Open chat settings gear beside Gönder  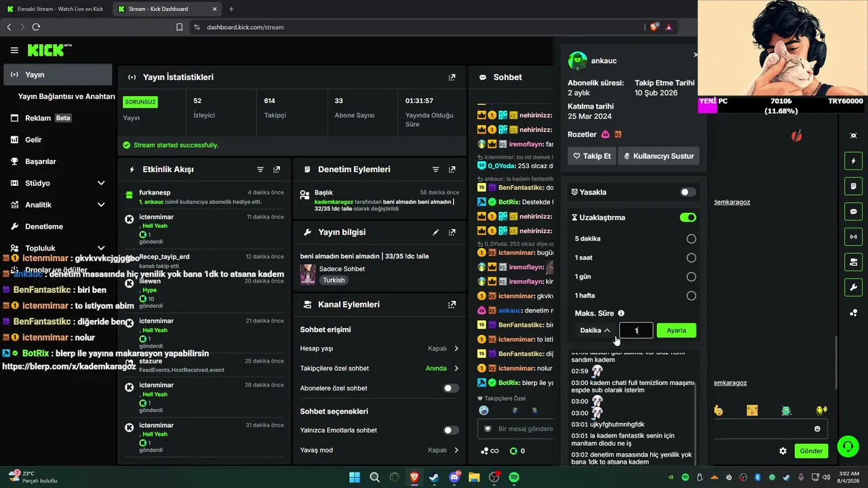point(783,451)
